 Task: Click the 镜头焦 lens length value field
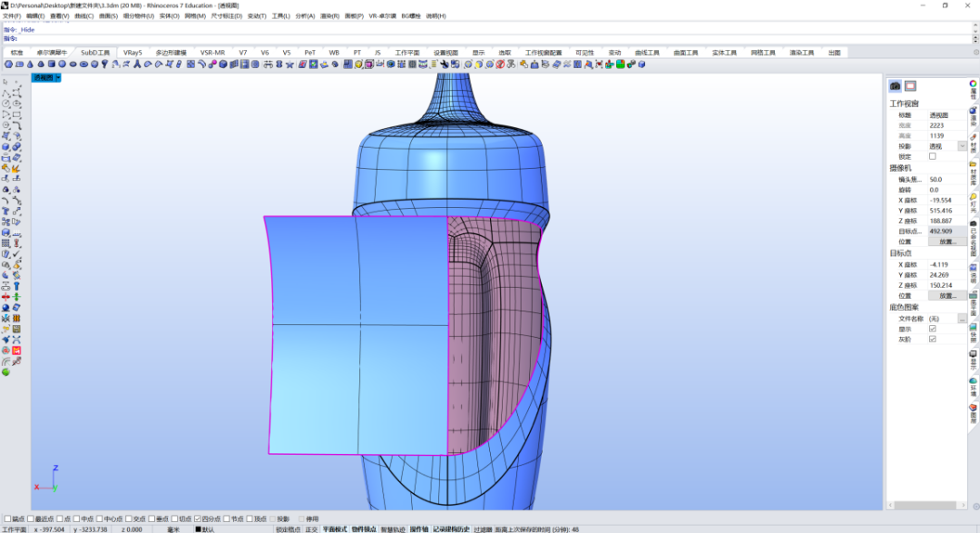(947, 180)
